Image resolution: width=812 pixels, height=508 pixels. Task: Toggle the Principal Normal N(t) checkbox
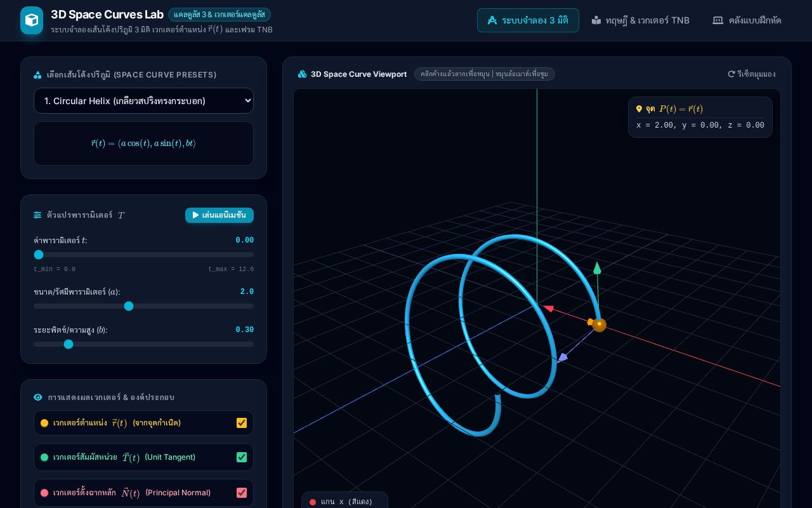click(x=242, y=493)
